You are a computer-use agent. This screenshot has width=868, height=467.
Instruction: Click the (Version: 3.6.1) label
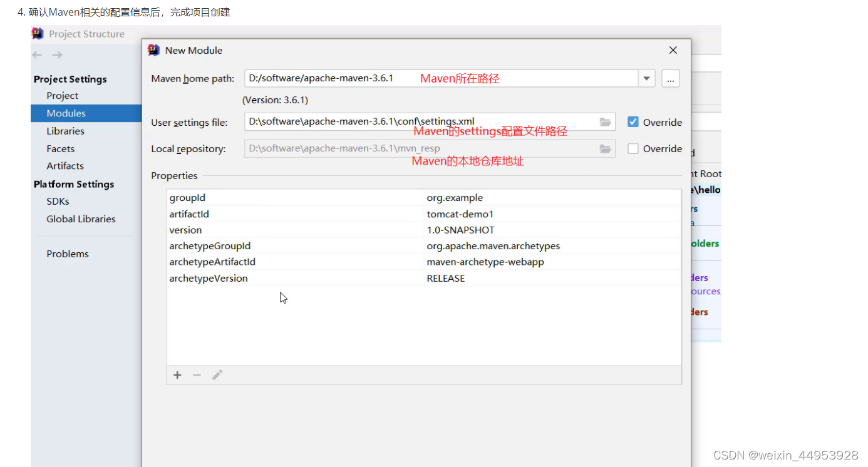[275, 100]
